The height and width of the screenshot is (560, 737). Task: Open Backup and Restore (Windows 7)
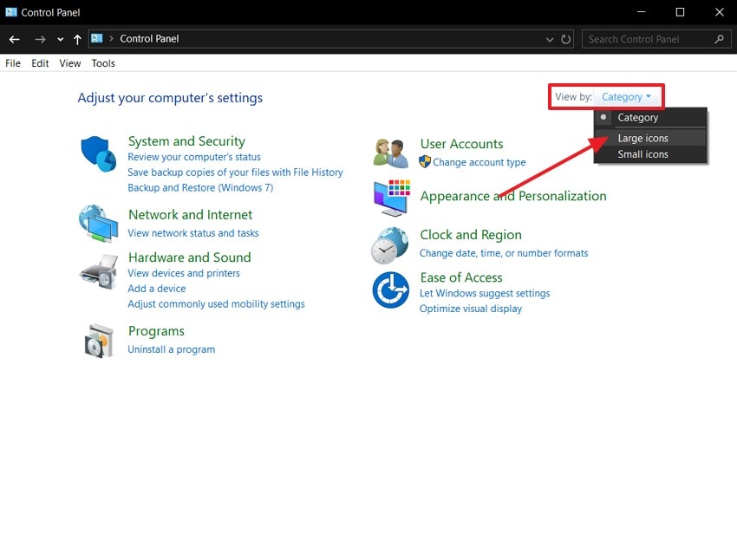[200, 187]
